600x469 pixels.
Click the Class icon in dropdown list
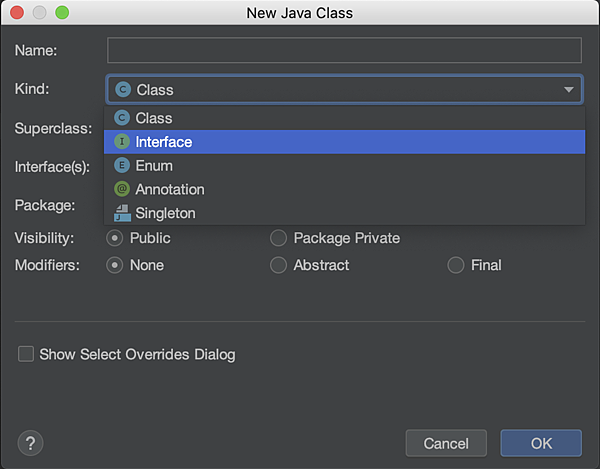(122, 118)
